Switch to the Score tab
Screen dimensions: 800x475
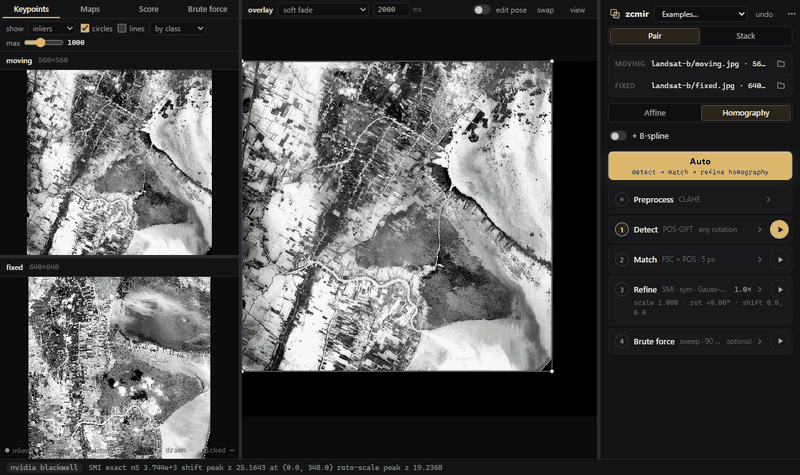(x=148, y=9)
